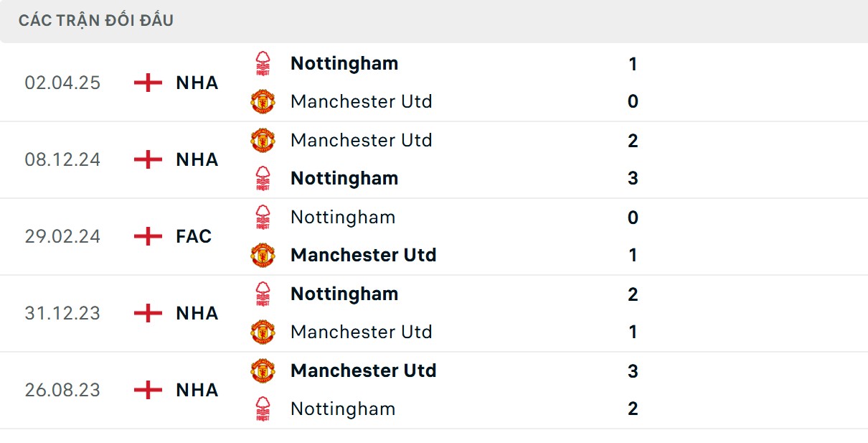The image size is (868, 443).
Task: Open the bold Nottingham name in the 31.12.23 match
Action: pos(344,294)
